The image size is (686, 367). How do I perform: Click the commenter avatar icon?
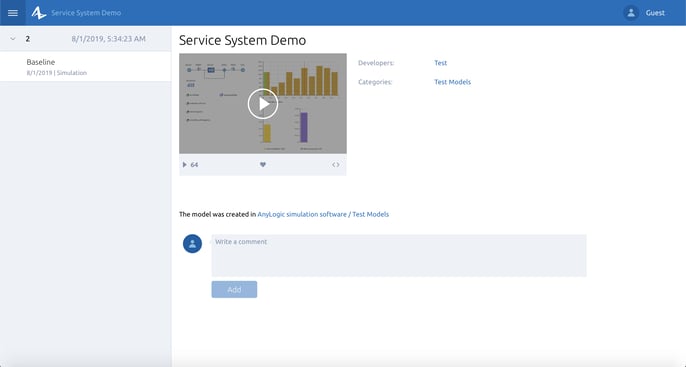(x=192, y=244)
